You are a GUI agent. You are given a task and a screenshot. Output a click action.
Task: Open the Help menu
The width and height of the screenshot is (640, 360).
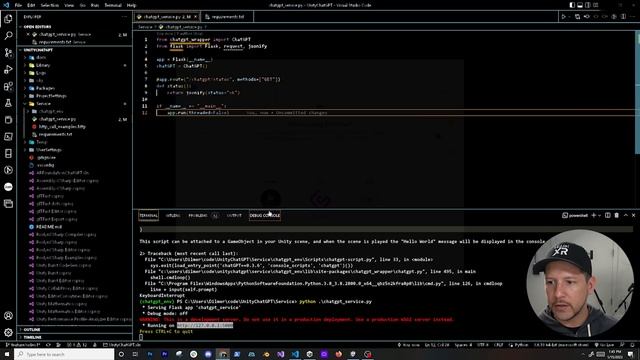(x=131, y=5)
